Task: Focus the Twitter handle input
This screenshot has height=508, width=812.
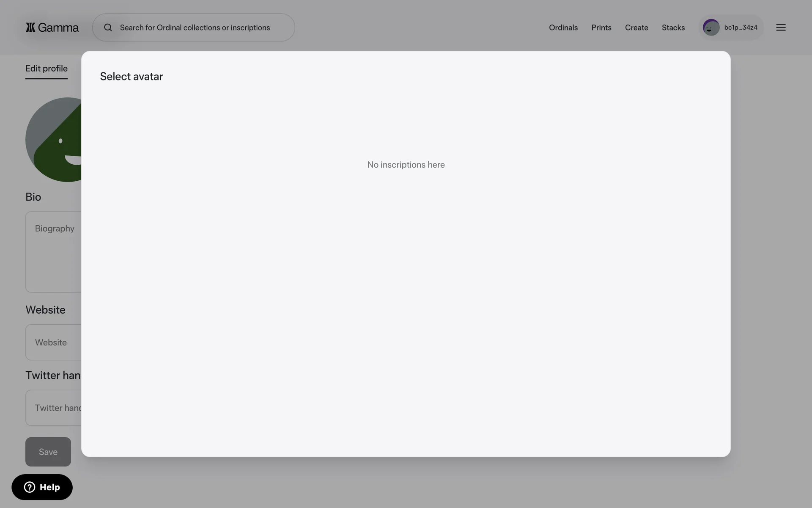Action: click(x=54, y=408)
